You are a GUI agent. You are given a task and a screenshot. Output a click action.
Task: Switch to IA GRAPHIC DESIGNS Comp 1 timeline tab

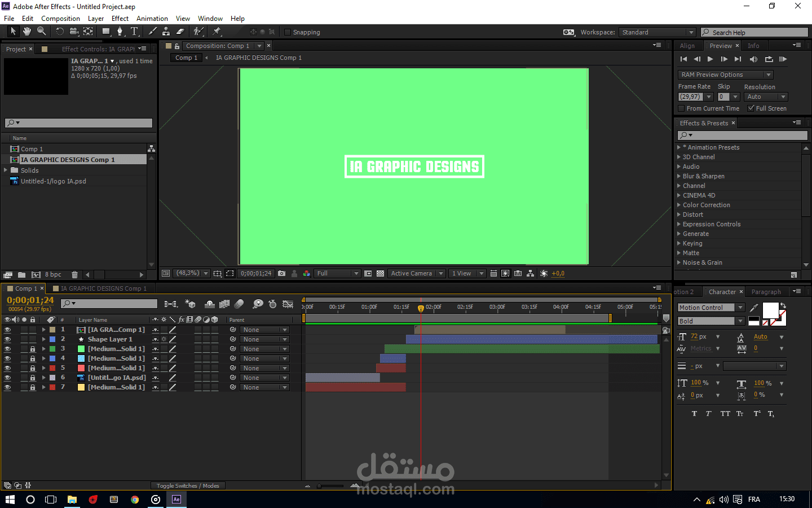(104, 288)
